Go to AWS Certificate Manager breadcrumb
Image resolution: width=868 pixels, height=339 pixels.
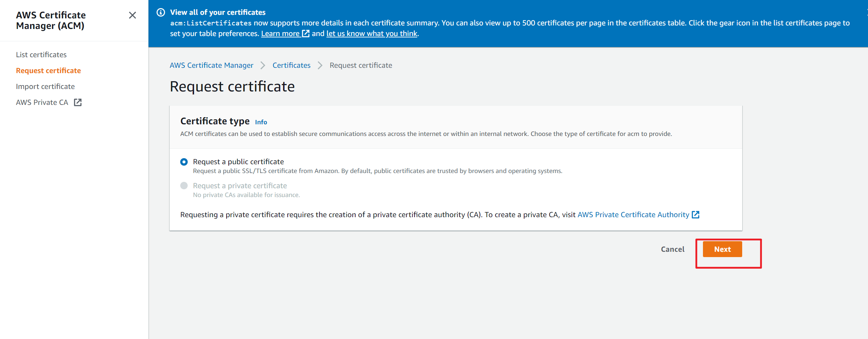coord(211,65)
